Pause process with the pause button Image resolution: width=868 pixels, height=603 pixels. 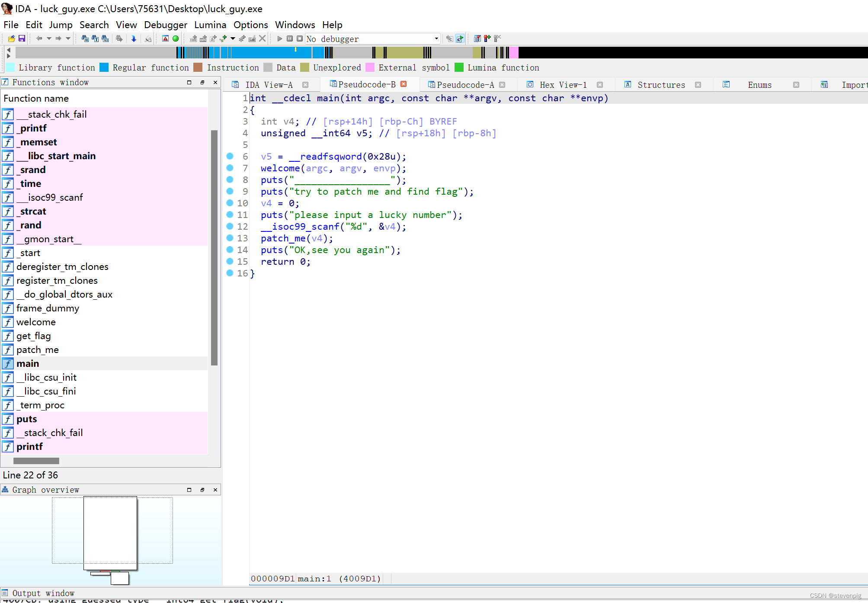pos(290,38)
